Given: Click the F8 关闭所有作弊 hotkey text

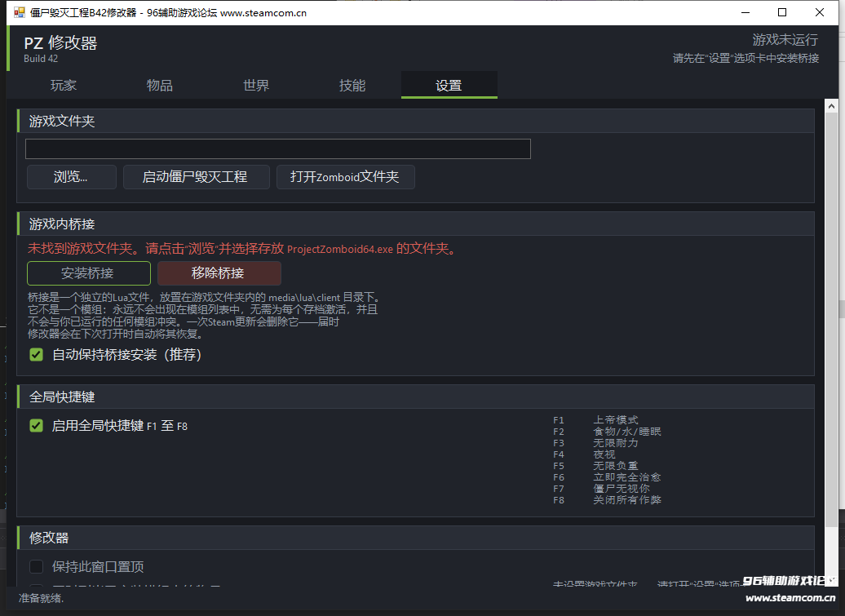Looking at the screenshot, I should pos(607,500).
